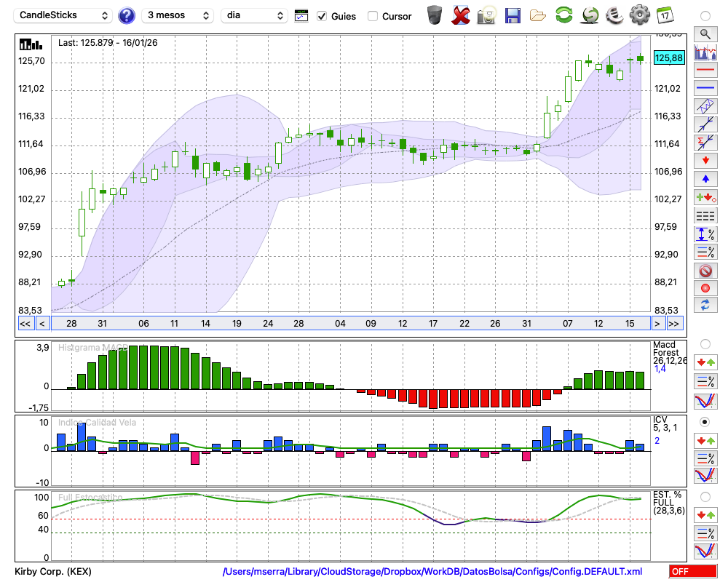Open the calendar date icon
Viewport: 728px width, 582px height.
665,15
